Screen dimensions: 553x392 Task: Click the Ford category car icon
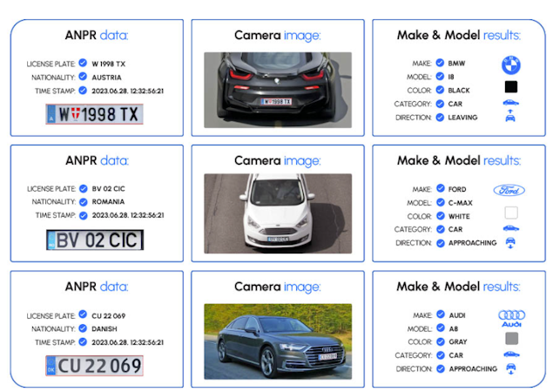click(x=511, y=228)
